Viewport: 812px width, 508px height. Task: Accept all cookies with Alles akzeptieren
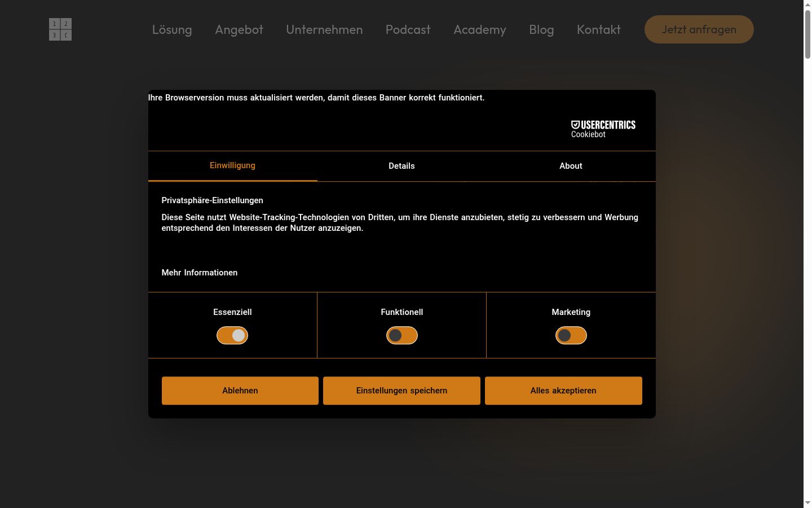click(563, 391)
